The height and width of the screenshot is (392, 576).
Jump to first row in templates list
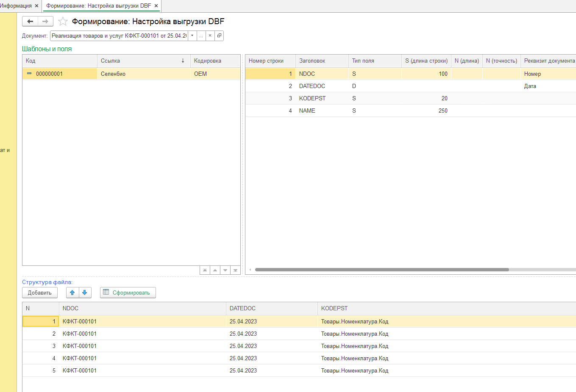[205, 270]
